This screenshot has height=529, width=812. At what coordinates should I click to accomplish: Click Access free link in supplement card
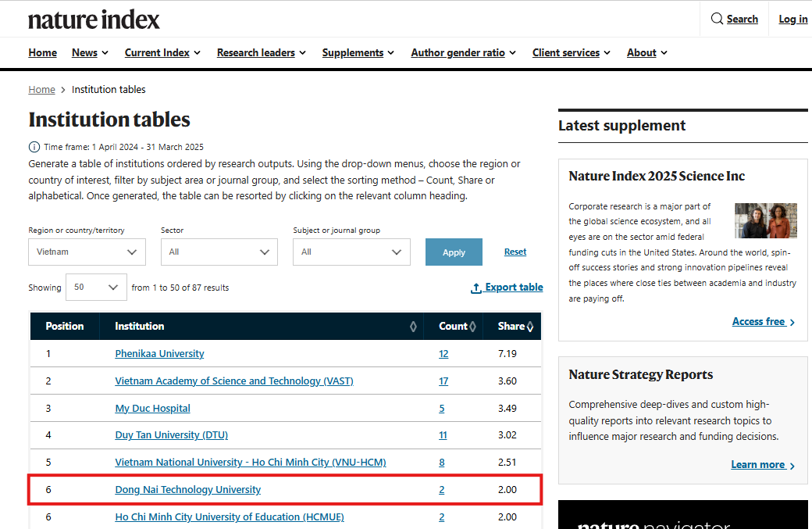(764, 322)
